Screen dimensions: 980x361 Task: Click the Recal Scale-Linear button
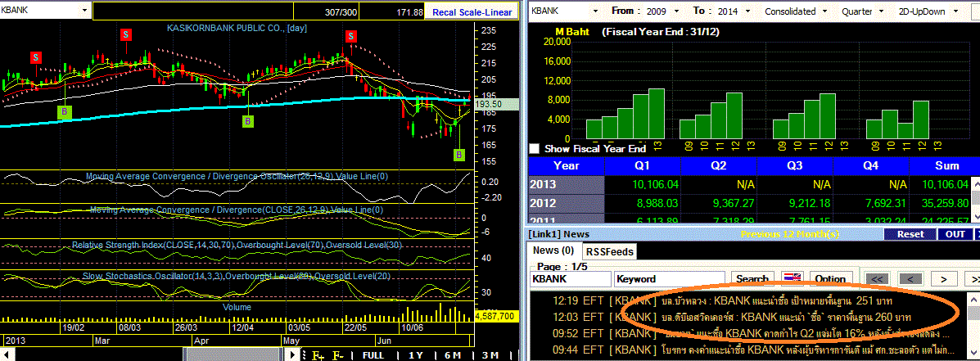click(x=472, y=11)
